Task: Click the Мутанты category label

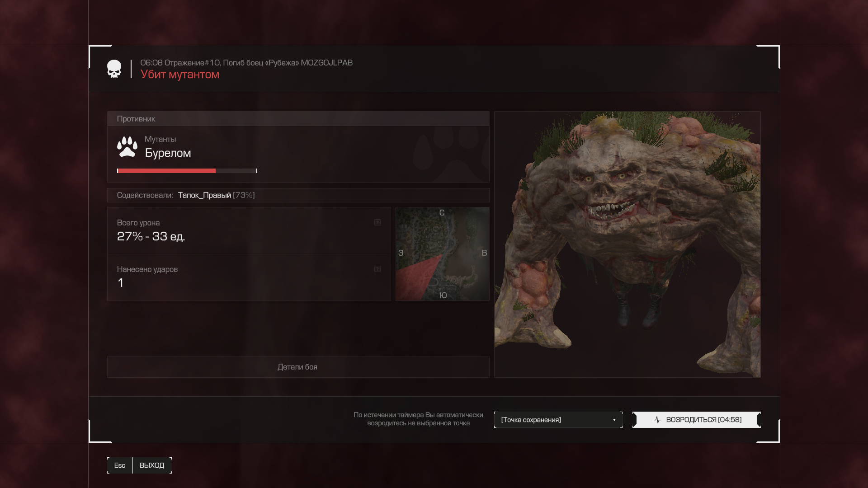Action: click(160, 139)
